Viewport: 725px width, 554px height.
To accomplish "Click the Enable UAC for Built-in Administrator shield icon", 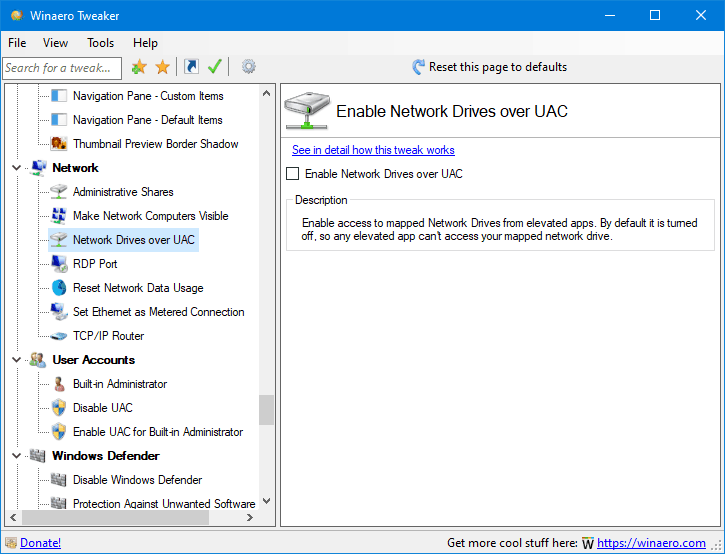I will point(59,432).
